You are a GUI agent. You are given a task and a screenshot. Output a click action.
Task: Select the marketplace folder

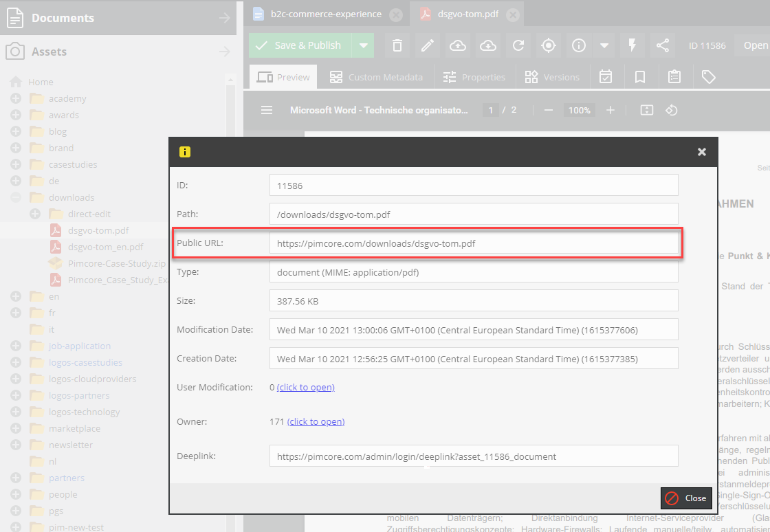click(75, 428)
